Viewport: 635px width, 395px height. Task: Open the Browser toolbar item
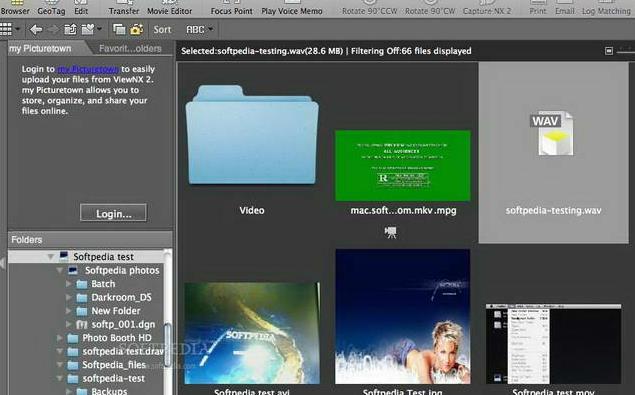[15, 8]
